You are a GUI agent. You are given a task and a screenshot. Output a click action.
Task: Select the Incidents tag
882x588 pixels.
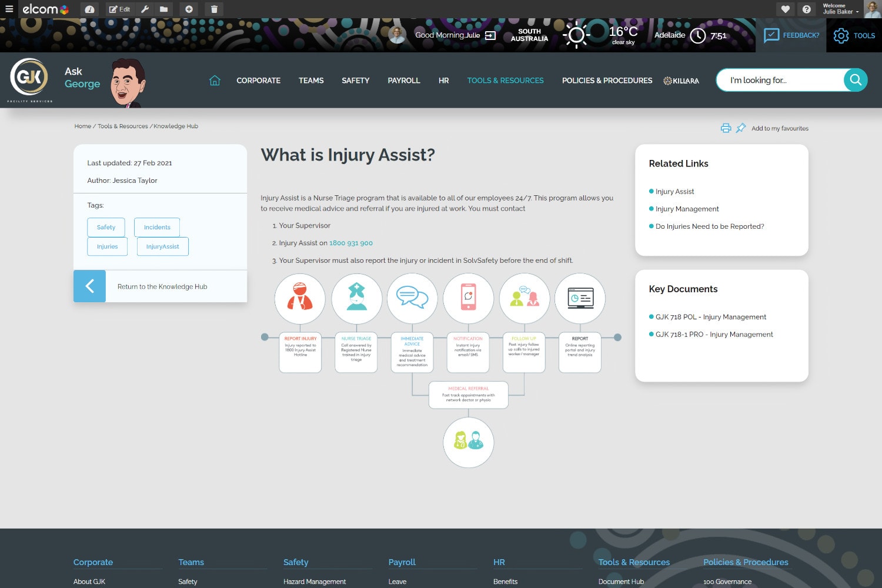click(x=157, y=228)
